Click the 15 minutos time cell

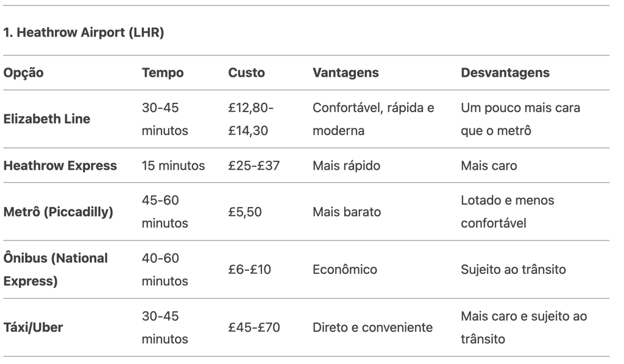pos(173,166)
